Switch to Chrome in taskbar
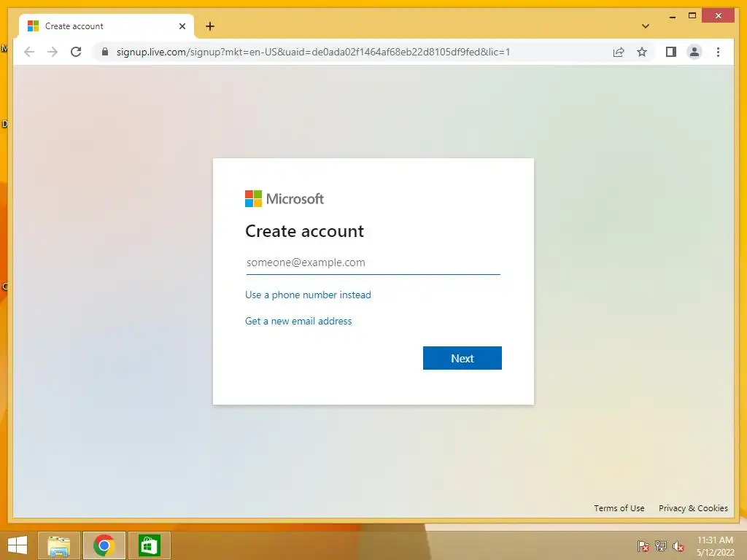This screenshot has height=560, width=747. point(104,545)
